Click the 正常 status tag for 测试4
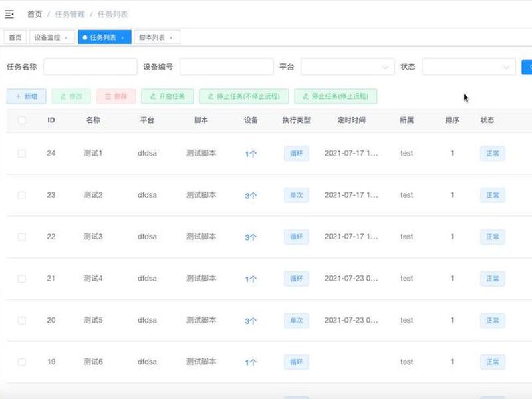 point(493,279)
